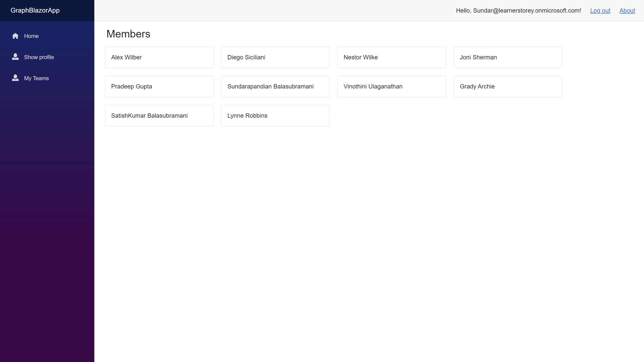
Task: Click the Members page heading
Action: pos(128,34)
